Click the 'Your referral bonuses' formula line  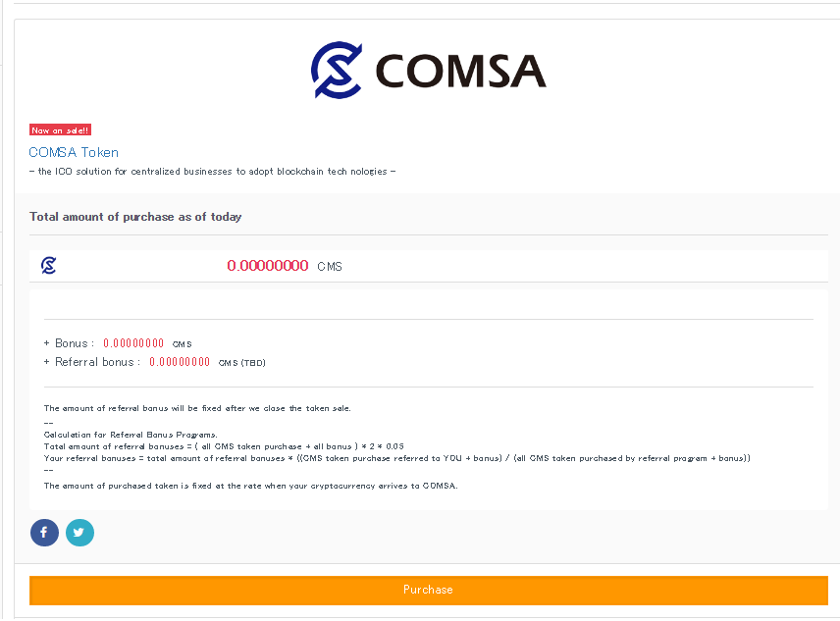(396, 458)
